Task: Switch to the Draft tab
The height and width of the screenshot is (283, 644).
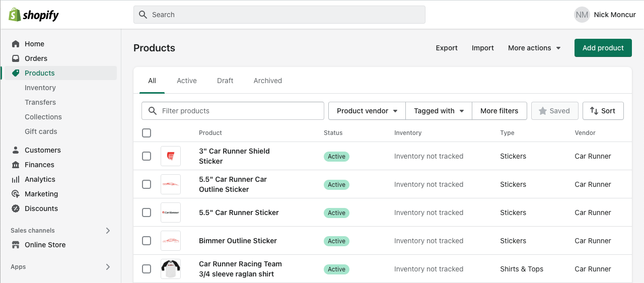Action: point(225,81)
